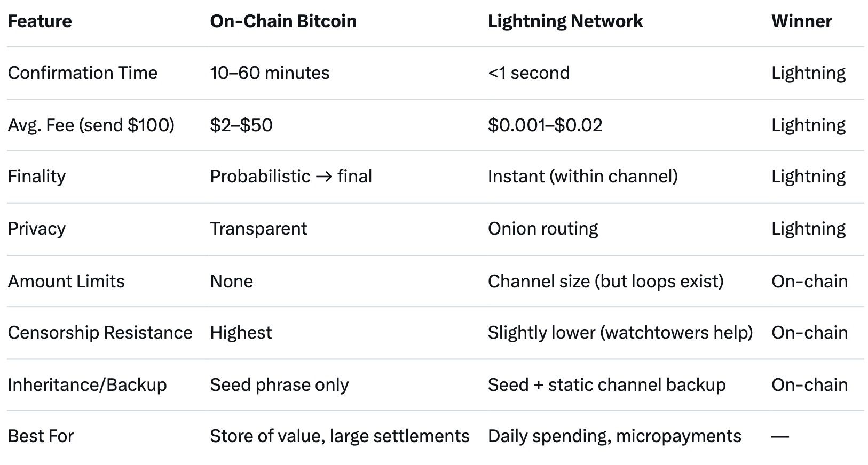Click the Seed + static channel backup cell

click(x=606, y=384)
